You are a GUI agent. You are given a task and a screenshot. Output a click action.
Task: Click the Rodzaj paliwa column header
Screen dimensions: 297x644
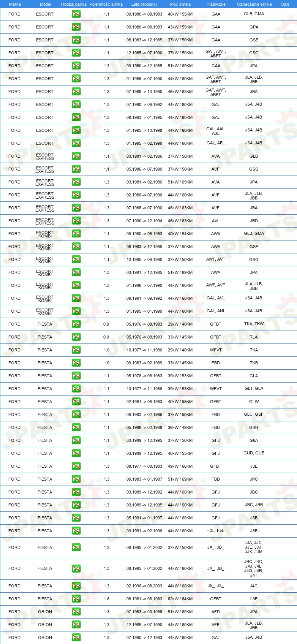tap(74, 4)
